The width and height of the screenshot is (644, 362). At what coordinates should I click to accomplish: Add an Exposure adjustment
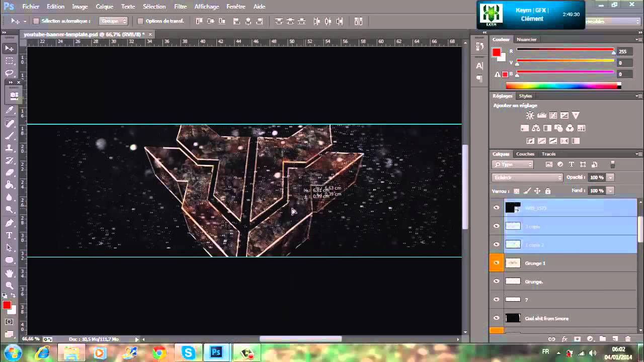pos(565,116)
